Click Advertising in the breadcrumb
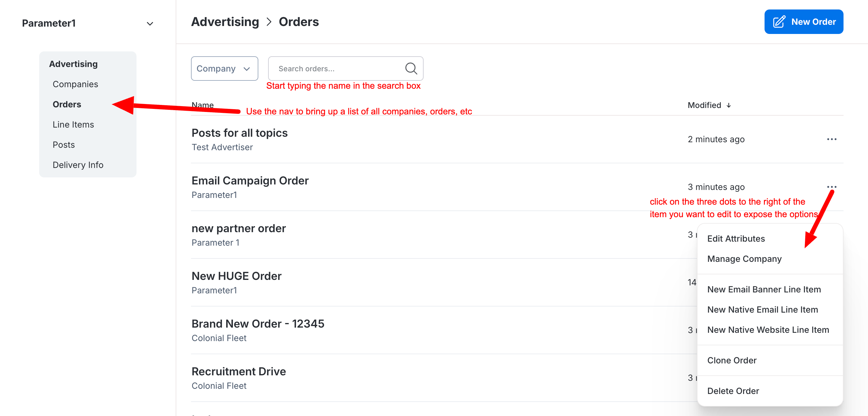 [x=225, y=22]
